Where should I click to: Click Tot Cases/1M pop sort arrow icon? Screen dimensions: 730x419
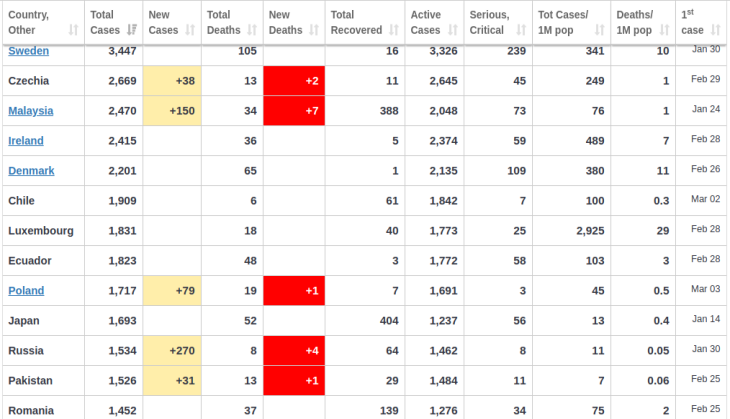pos(600,30)
